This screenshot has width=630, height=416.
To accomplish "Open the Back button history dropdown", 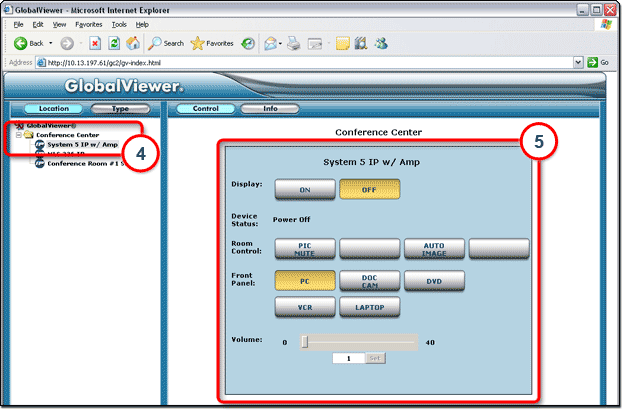I will coord(51,43).
